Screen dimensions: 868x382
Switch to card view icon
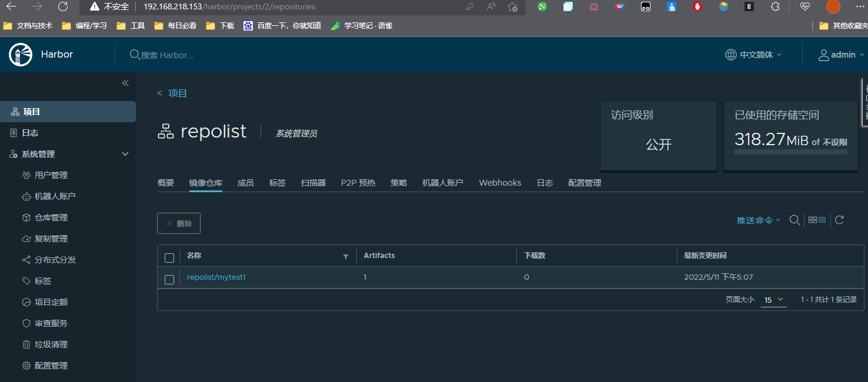pos(813,220)
